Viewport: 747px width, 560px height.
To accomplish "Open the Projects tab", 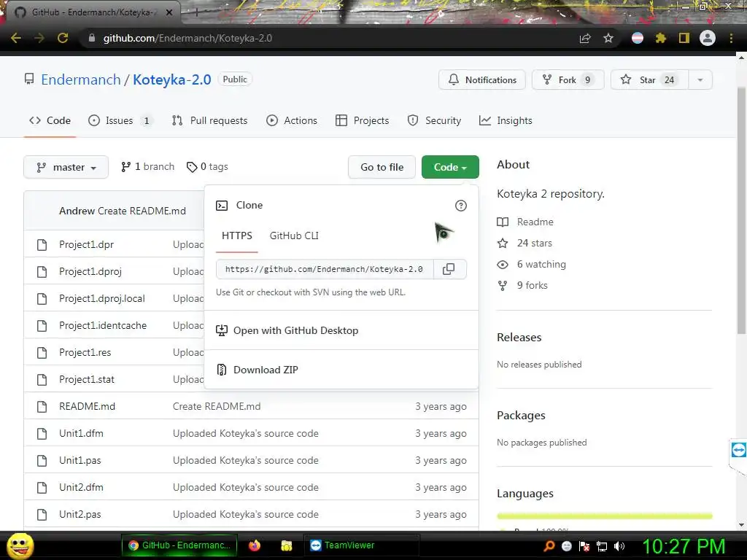I will point(362,120).
